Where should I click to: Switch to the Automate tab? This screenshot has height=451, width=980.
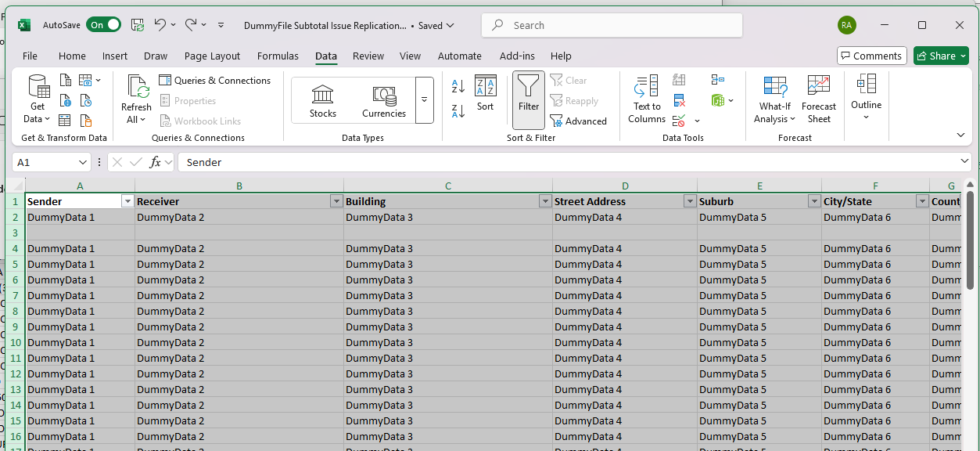click(460, 56)
